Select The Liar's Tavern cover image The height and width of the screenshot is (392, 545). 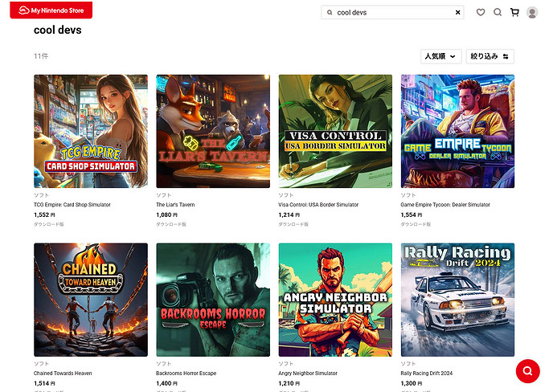[x=213, y=131]
